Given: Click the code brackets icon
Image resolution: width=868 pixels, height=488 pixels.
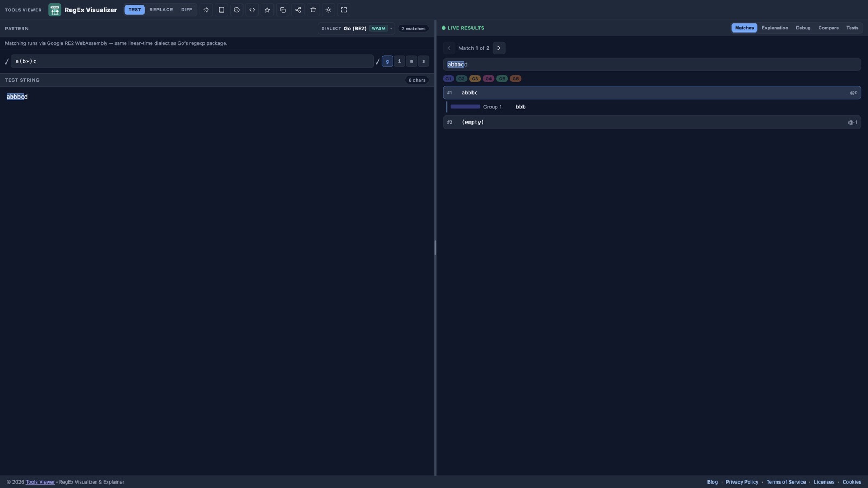Looking at the screenshot, I should [252, 10].
